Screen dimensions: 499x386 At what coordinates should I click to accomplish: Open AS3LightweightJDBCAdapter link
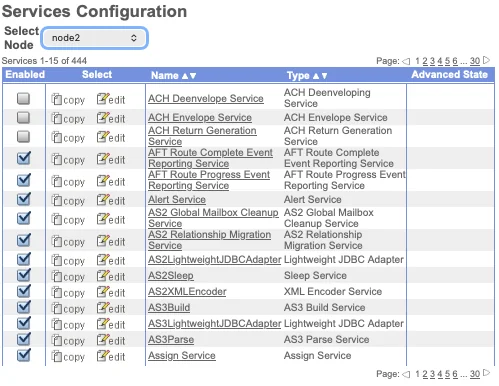215,324
